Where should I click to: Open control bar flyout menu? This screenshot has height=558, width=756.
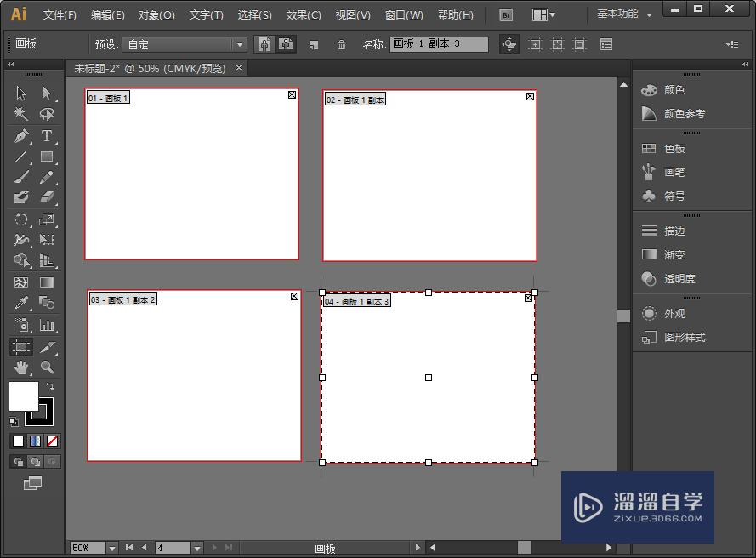click(x=732, y=44)
